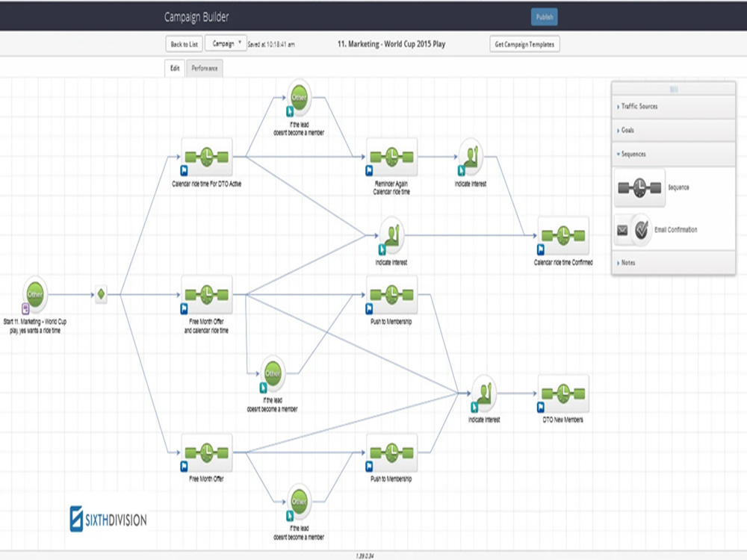This screenshot has width=747, height=560.
Task: Click Get Campaign Templates button
Action: (524, 44)
